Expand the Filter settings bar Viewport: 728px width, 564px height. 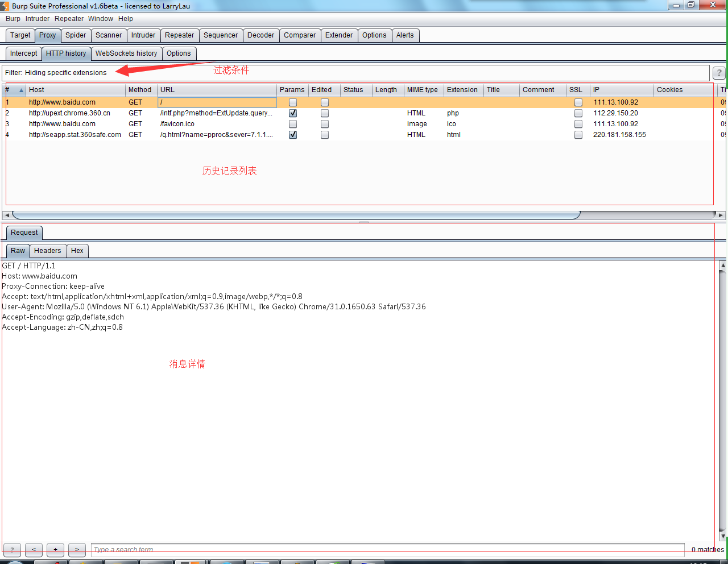point(341,73)
